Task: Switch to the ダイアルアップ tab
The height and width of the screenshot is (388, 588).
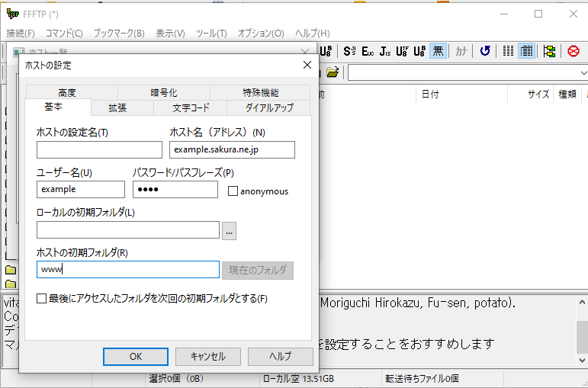Action: pos(268,108)
